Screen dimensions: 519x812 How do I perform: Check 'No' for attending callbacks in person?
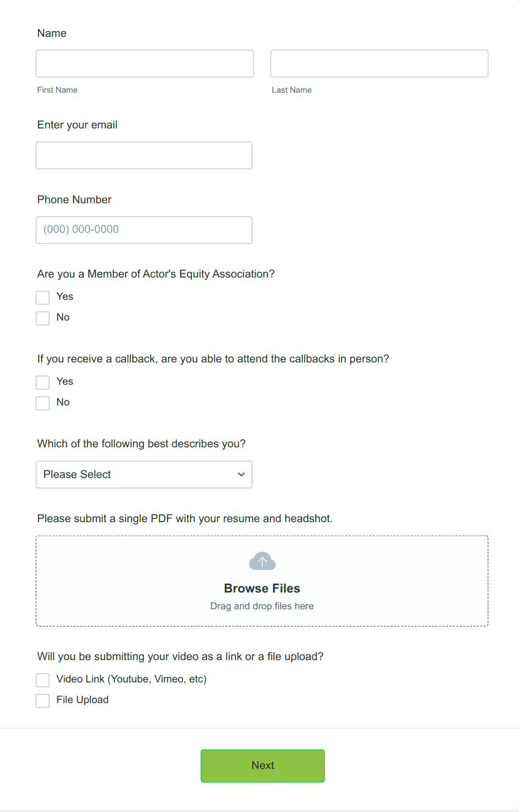tap(42, 403)
